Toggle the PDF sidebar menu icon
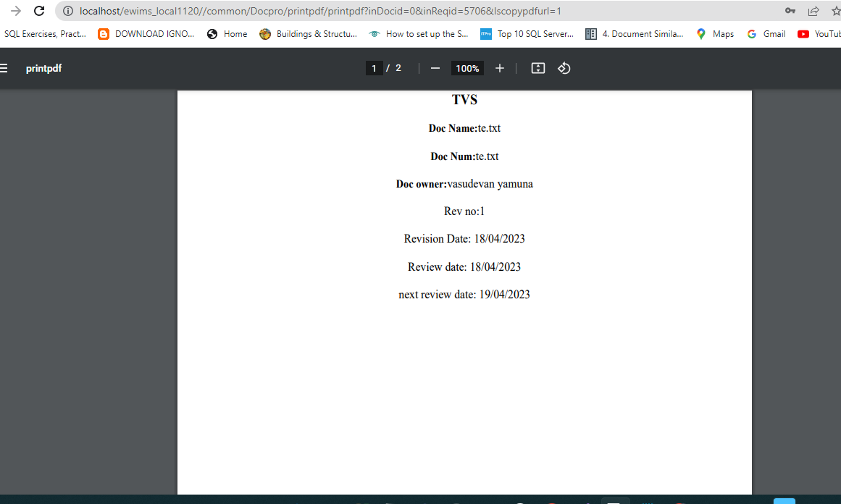This screenshot has width=841, height=504. pos(4,68)
